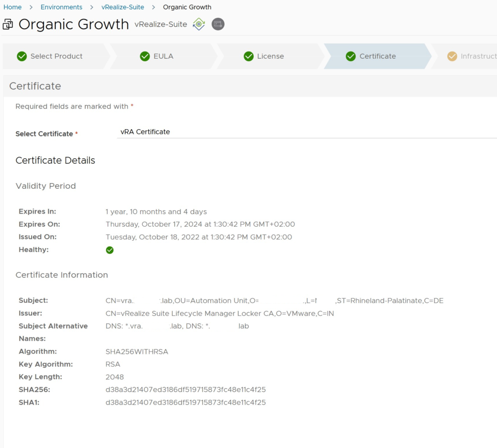This screenshot has height=448, width=497.
Task: Click the Expires On date October 17, 2024
Action: tap(200, 224)
